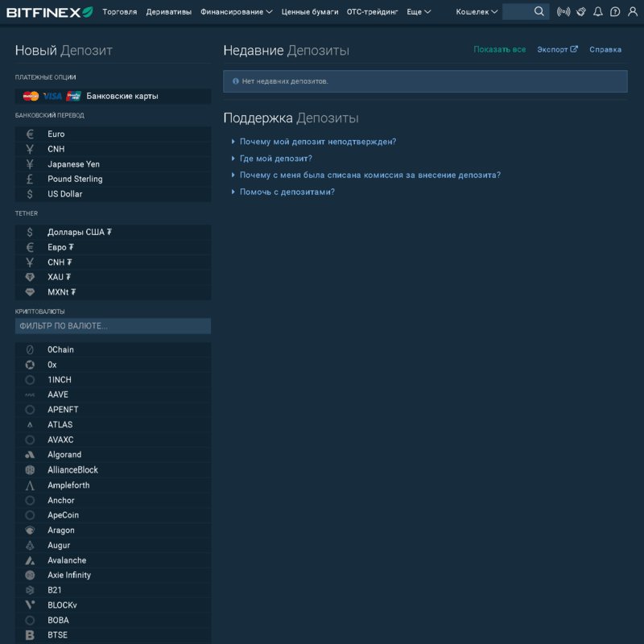Image resolution: width=644 pixels, height=644 pixels.
Task: Select Банковские карты payment option
Action: (x=113, y=96)
